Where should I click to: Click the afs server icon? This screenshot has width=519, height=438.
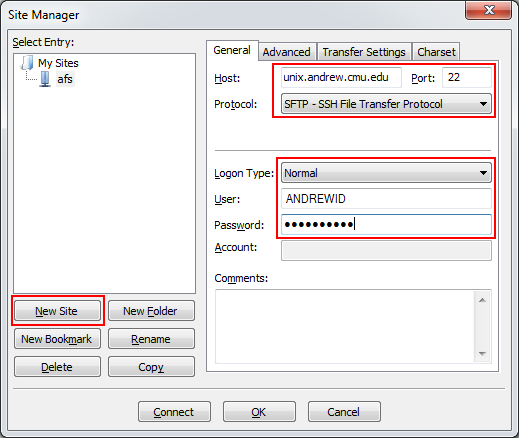(x=45, y=79)
